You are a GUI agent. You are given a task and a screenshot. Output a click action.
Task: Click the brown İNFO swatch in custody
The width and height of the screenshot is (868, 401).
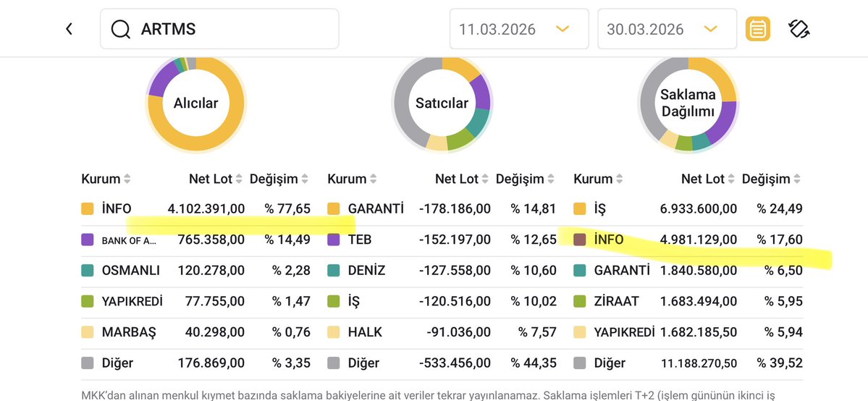coord(580,240)
